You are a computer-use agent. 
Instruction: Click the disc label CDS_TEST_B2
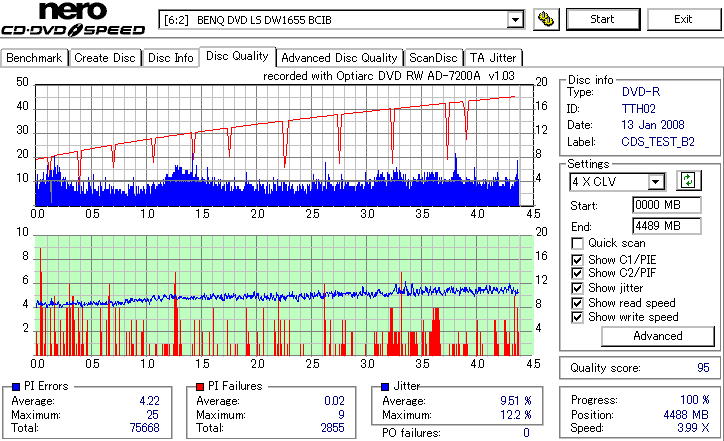658,142
